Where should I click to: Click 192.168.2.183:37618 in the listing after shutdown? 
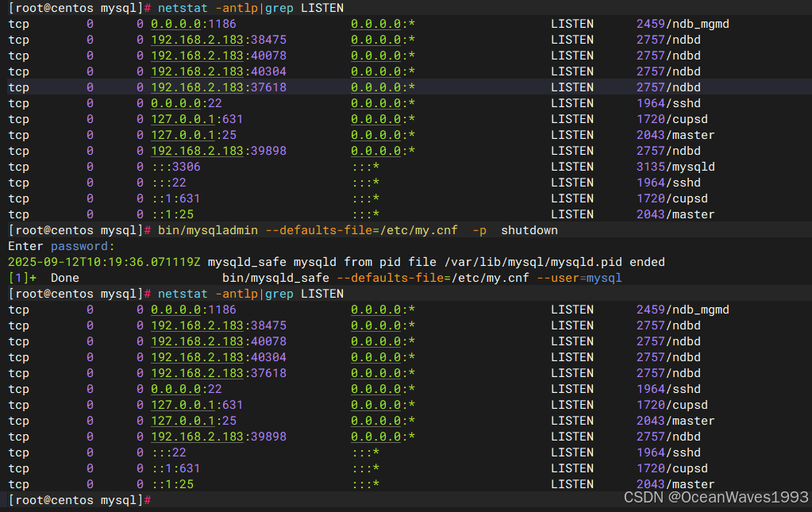(218, 373)
